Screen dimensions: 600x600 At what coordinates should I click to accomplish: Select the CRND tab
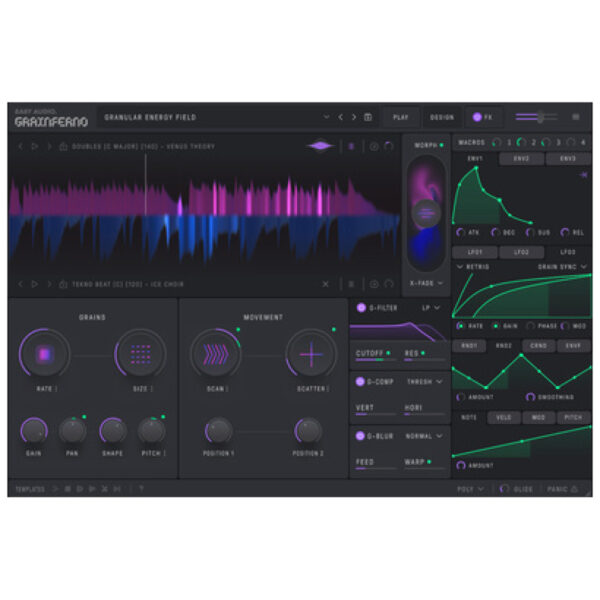click(x=538, y=346)
